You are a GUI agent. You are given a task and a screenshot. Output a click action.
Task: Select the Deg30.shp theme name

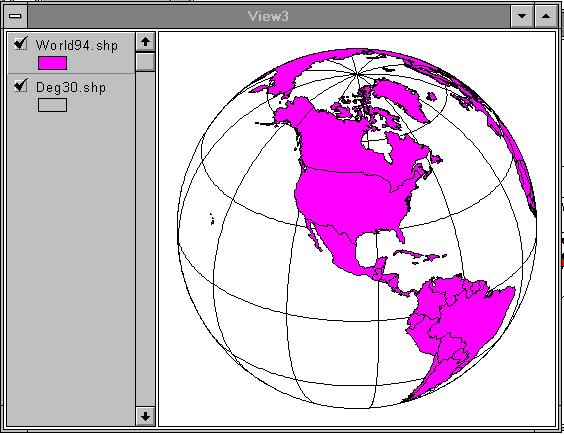71,88
